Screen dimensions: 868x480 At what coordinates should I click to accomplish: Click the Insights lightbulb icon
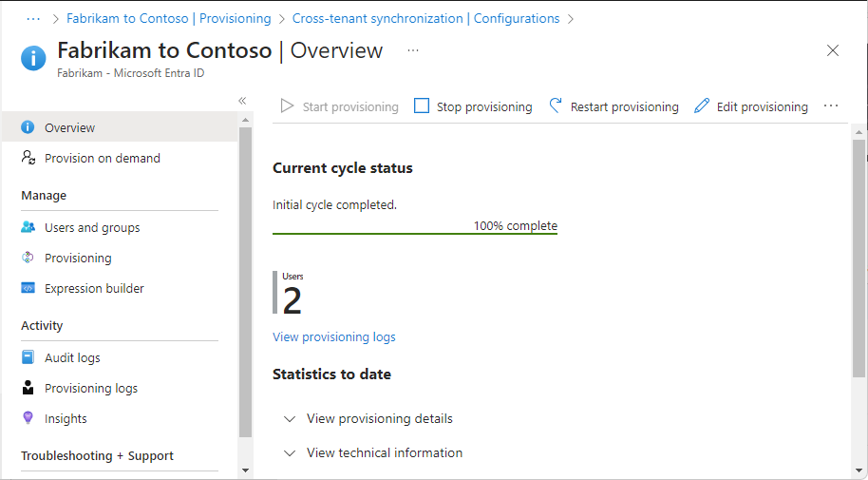(x=28, y=418)
